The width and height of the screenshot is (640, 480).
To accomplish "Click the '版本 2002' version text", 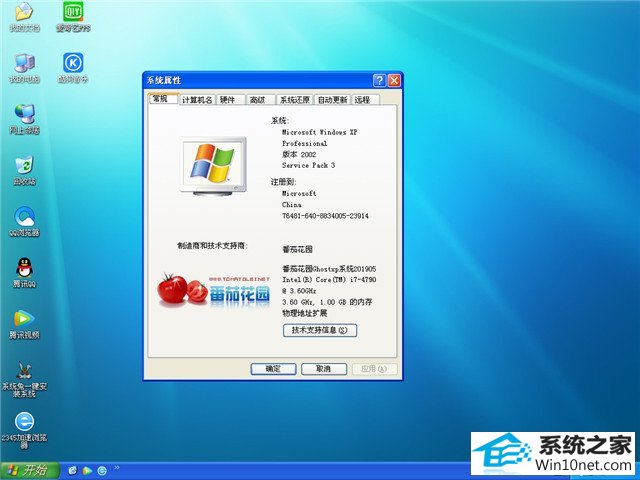I will pyautogui.click(x=299, y=154).
